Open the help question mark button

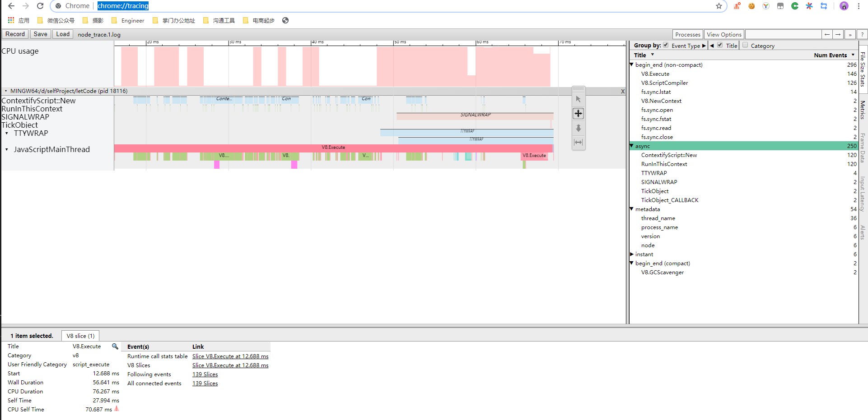tap(862, 34)
